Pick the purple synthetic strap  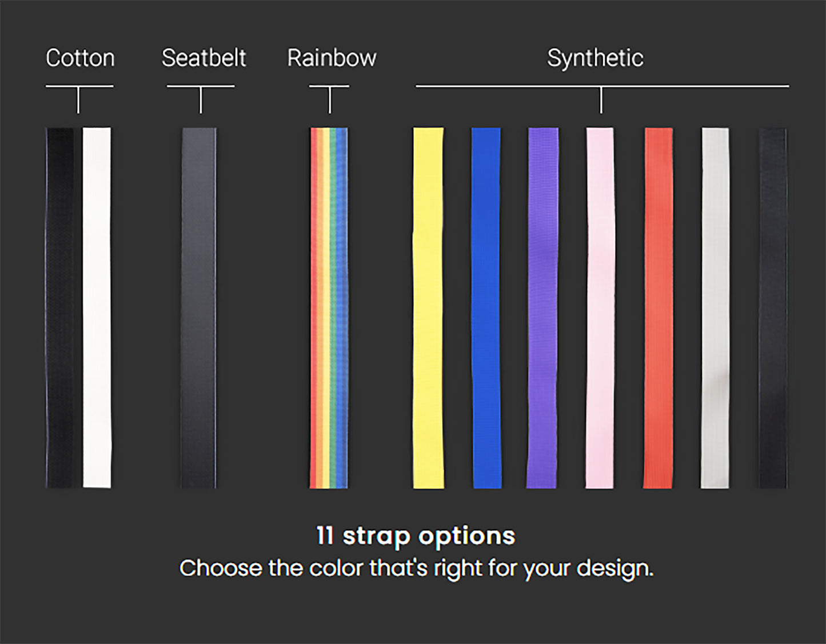542,307
